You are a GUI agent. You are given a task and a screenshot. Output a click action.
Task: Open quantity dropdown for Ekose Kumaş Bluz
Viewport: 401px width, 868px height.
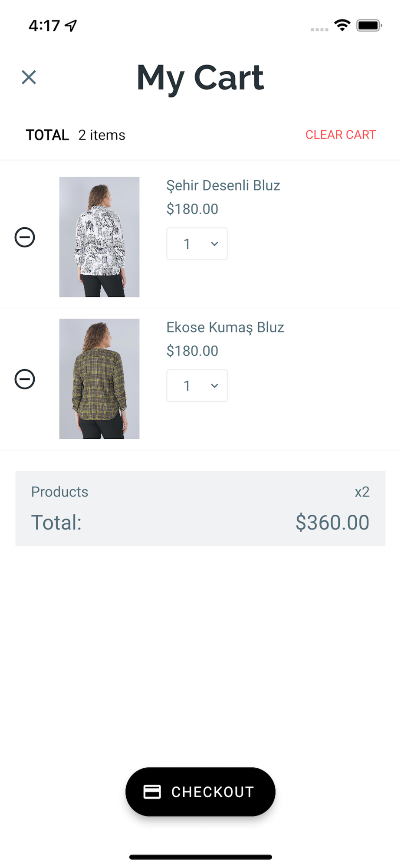pyautogui.click(x=197, y=386)
